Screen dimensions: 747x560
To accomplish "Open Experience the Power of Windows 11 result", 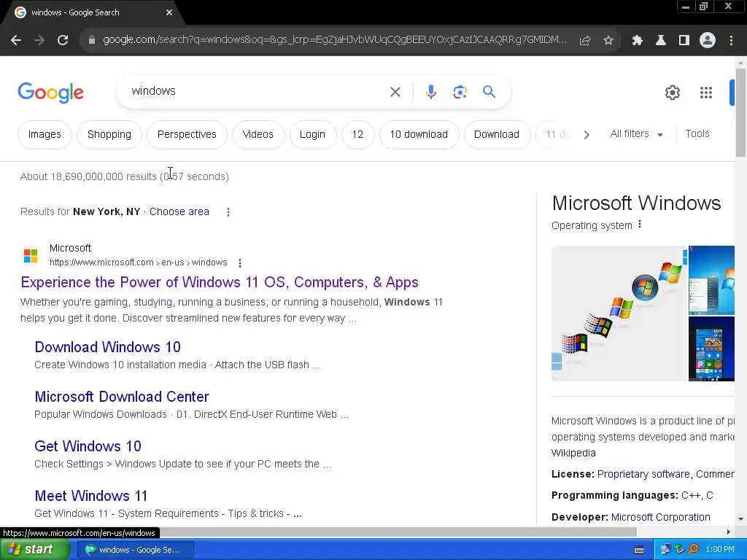I will pos(220,282).
